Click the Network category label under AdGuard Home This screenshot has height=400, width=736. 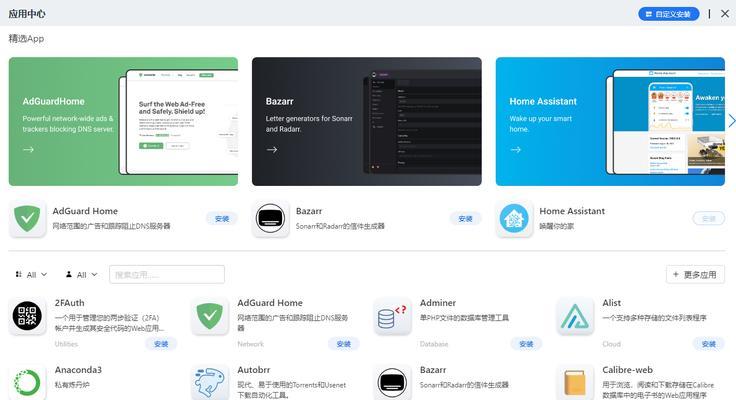click(251, 344)
